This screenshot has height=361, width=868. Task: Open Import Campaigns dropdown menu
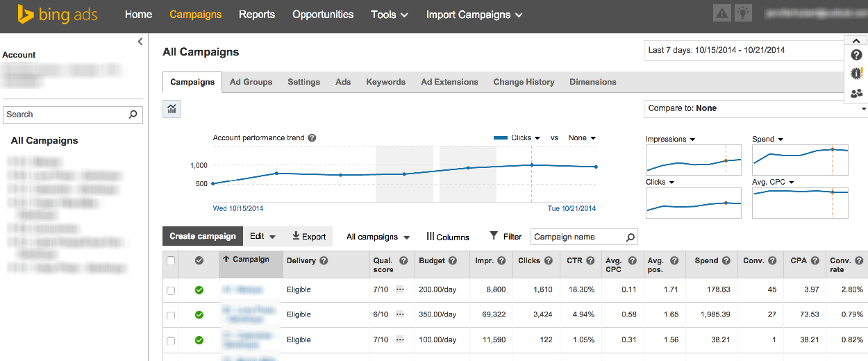tap(475, 14)
